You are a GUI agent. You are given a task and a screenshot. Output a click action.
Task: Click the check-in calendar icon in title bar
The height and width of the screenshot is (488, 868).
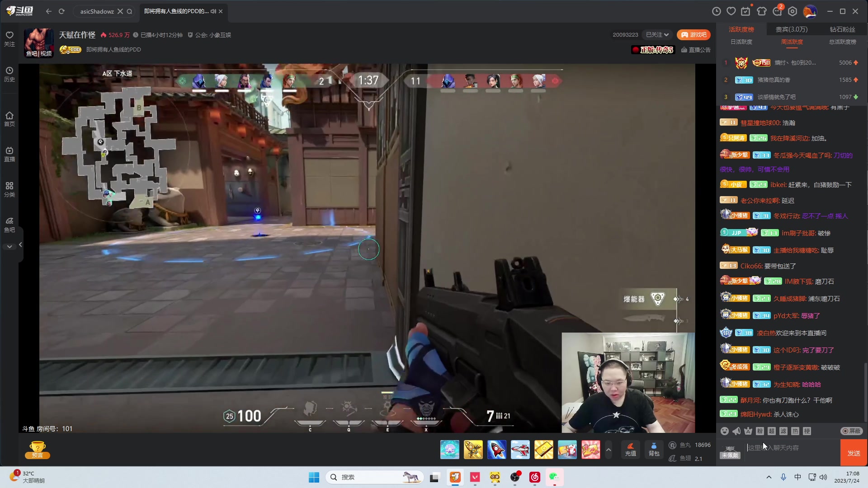pyautogui.click(x=745, y=11)
